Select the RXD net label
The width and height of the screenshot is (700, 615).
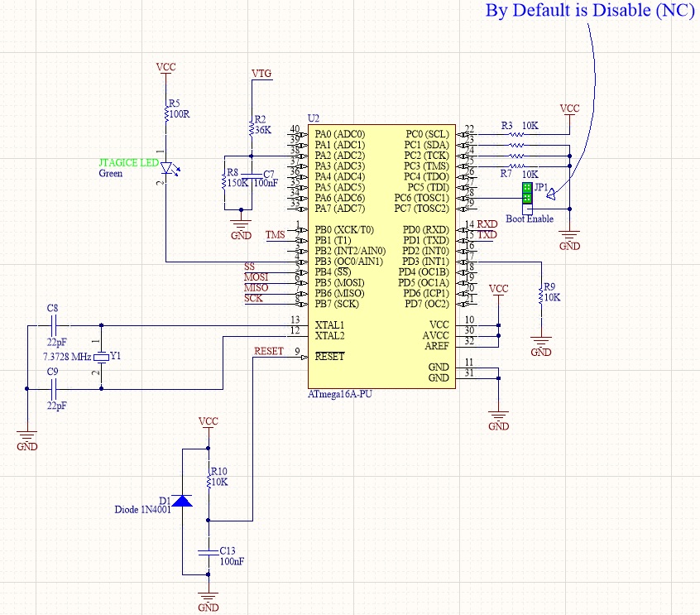487,224
